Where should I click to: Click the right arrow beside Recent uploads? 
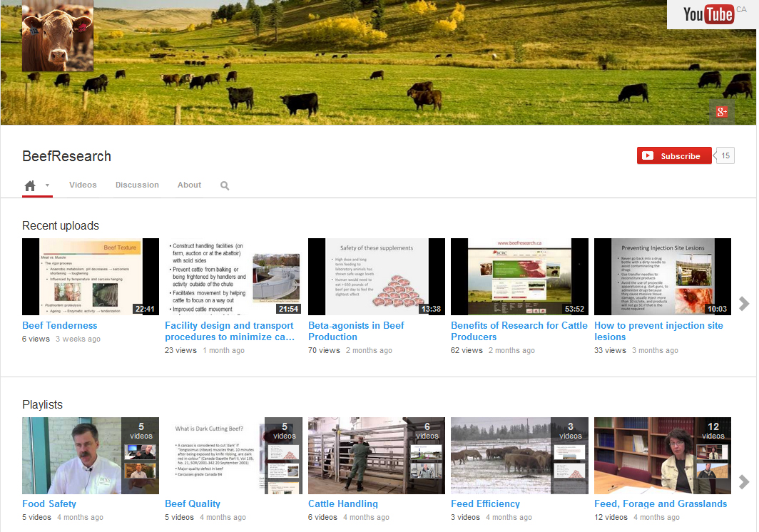coord(744,303)
